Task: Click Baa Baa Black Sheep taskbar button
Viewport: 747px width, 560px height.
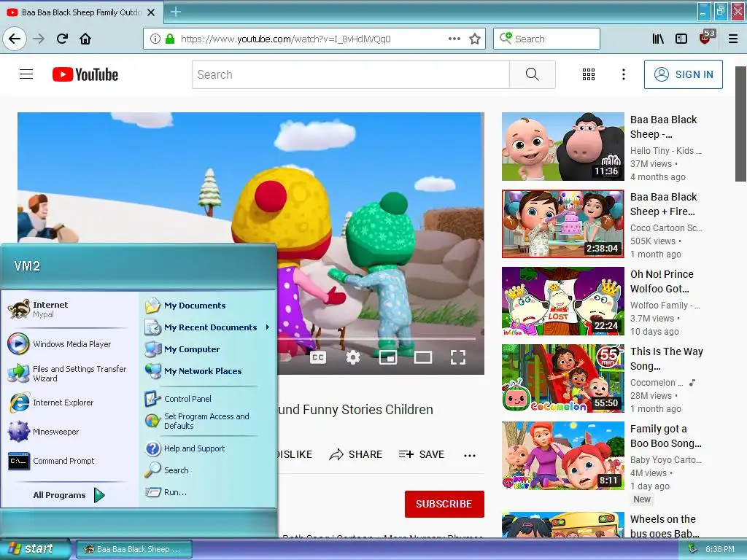Action: pos(133,549)
